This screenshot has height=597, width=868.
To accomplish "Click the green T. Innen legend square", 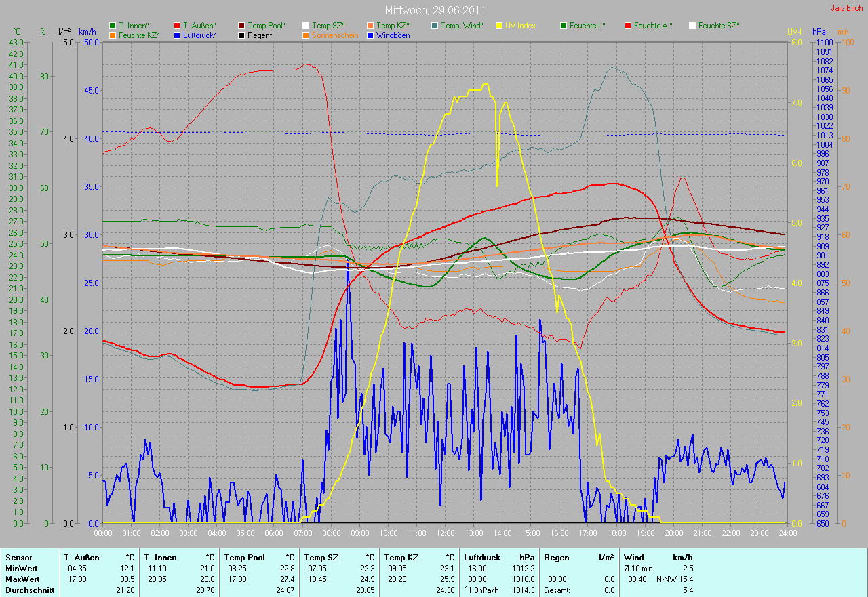I will 113,26.
